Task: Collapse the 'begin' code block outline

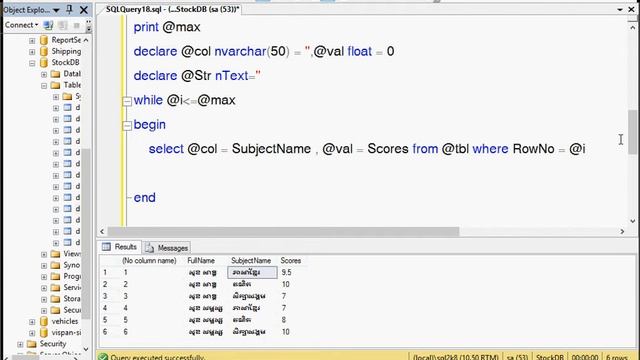Action: 127,125
